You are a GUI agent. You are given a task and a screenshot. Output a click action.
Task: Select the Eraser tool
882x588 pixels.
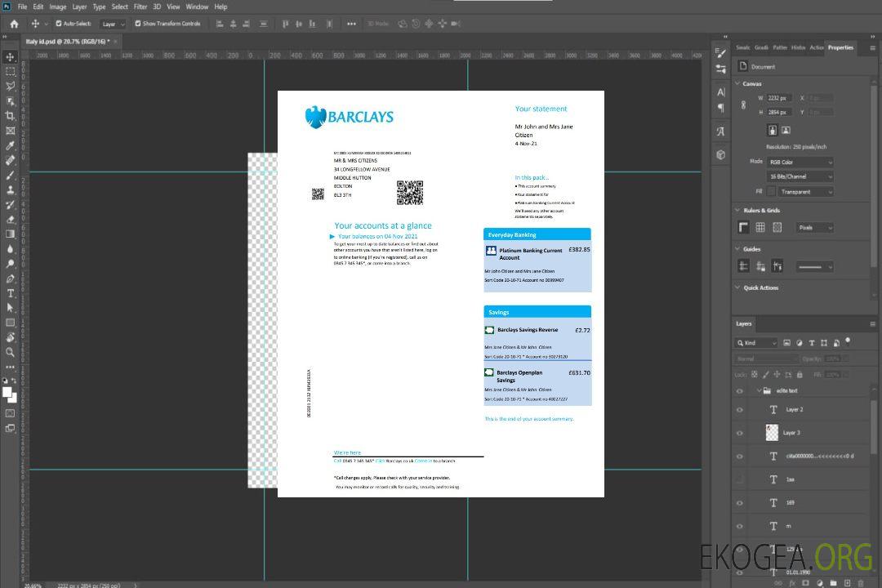click(10, 220)
